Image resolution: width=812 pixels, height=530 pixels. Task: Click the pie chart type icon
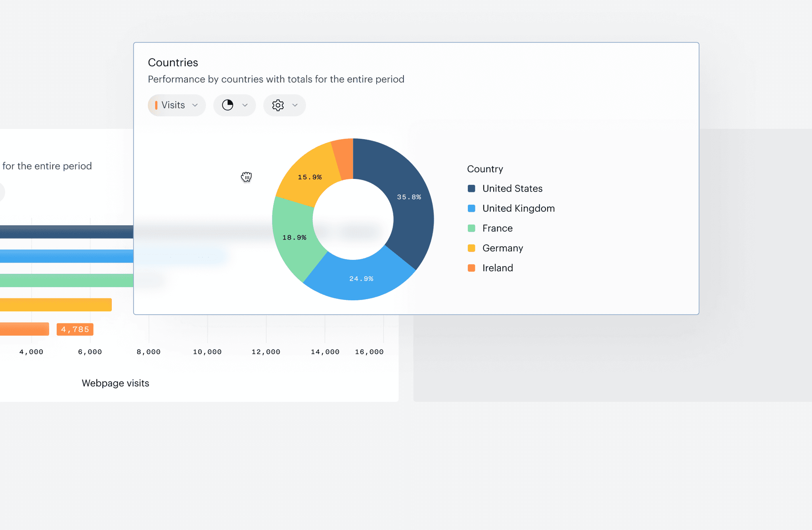pos(228,105)
